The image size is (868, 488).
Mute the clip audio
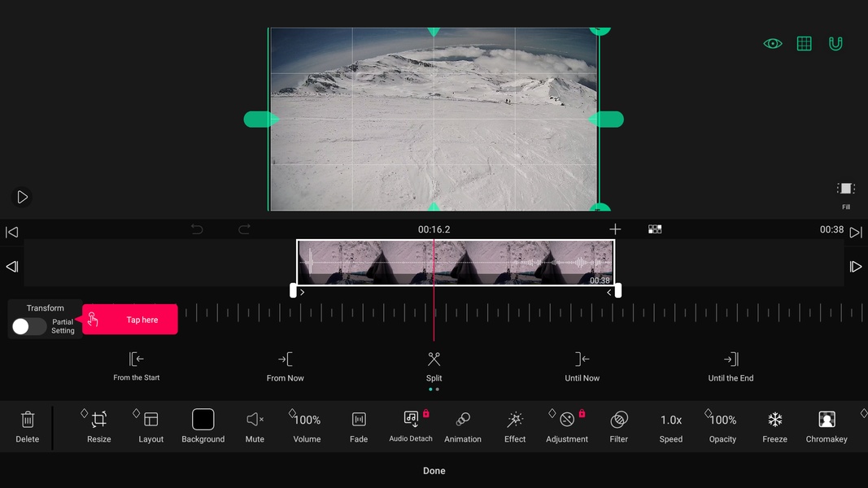[255, 426]
